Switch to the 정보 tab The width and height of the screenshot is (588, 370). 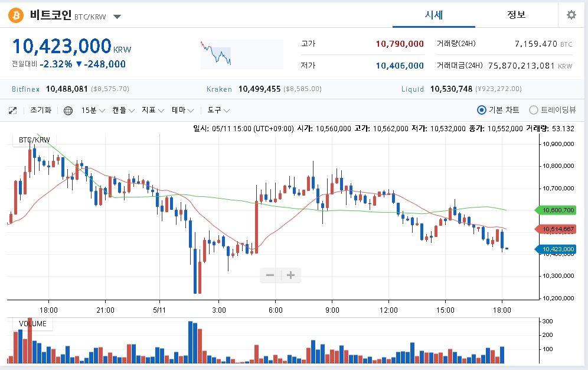pyautogui.click(x=517, y=15)
